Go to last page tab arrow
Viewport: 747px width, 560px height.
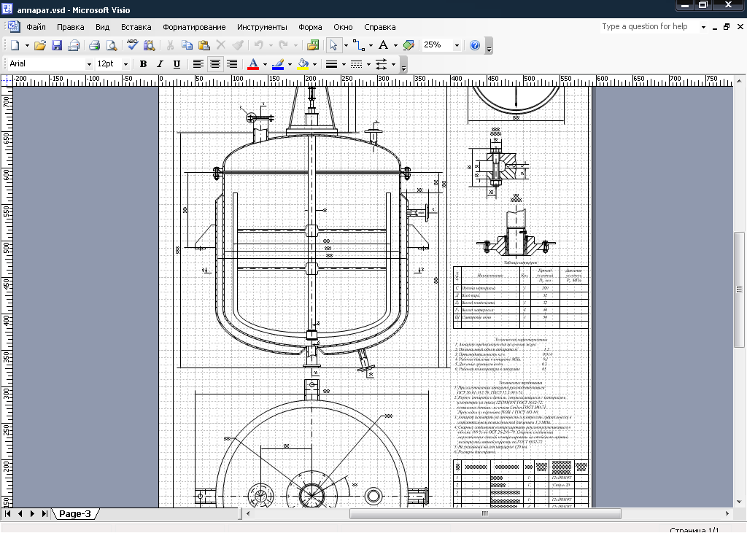point(44,514)
